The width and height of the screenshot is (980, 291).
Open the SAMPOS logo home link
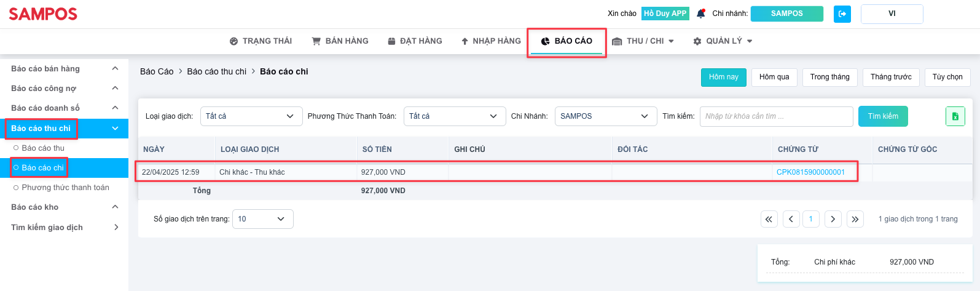point(43,14)
